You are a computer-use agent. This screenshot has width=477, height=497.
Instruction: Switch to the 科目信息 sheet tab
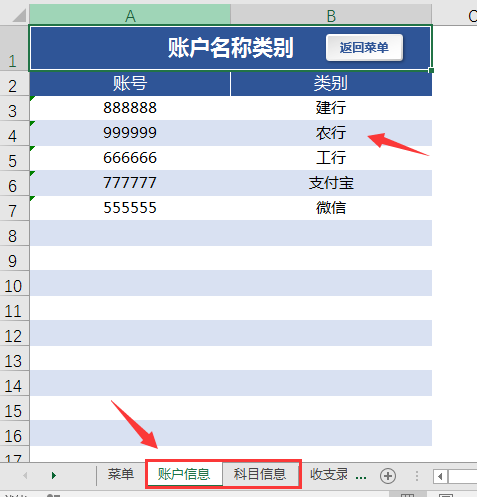tap(260, 474)
